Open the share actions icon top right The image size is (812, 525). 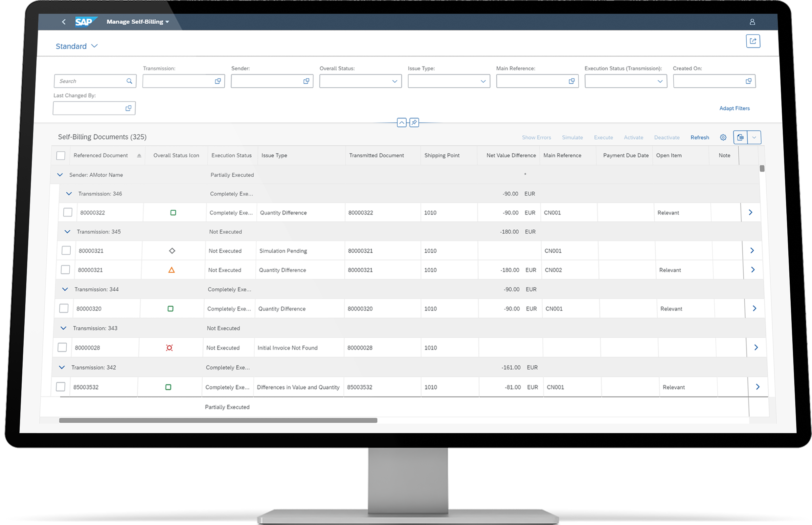tap(753, 41)
